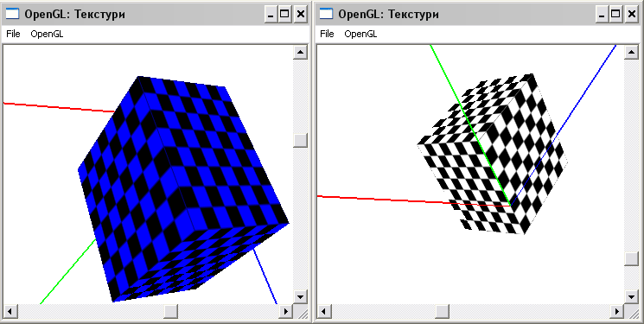The width and height of the screenshot is (644, 324).
Task: Click right window title text 'OpenGL: Текстури'
Action: pos(388,15)
